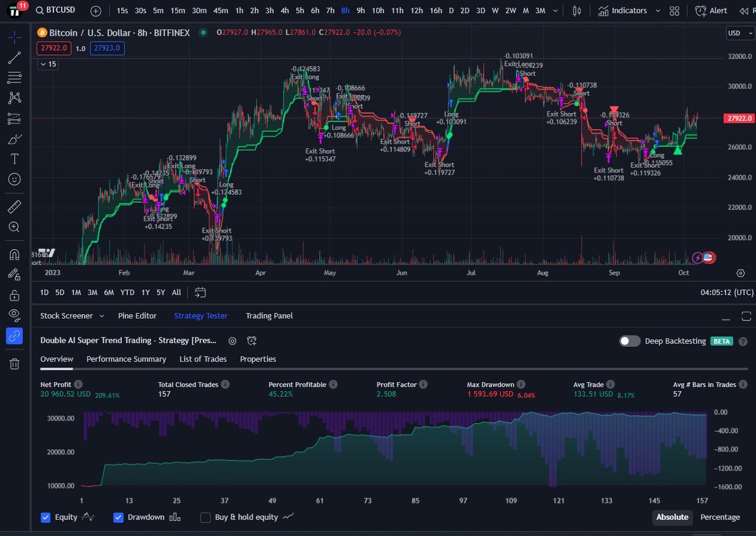Select the active 8h timeframe

tap(345, 11)
